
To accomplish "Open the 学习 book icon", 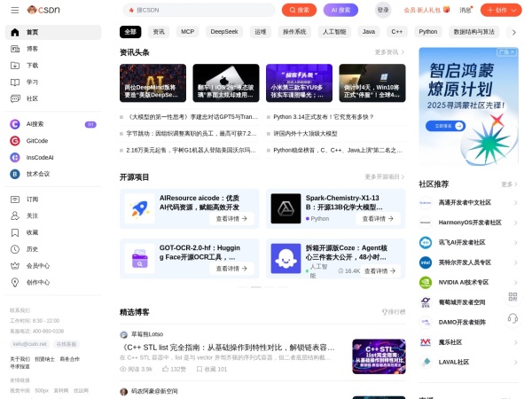I will tap(15, 82).
